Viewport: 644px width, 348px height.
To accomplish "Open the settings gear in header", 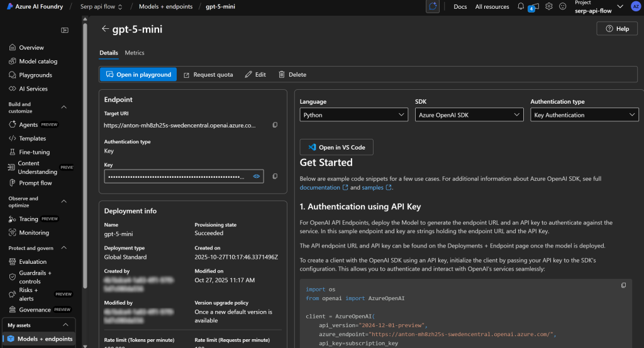I will [x=549, y=6].
